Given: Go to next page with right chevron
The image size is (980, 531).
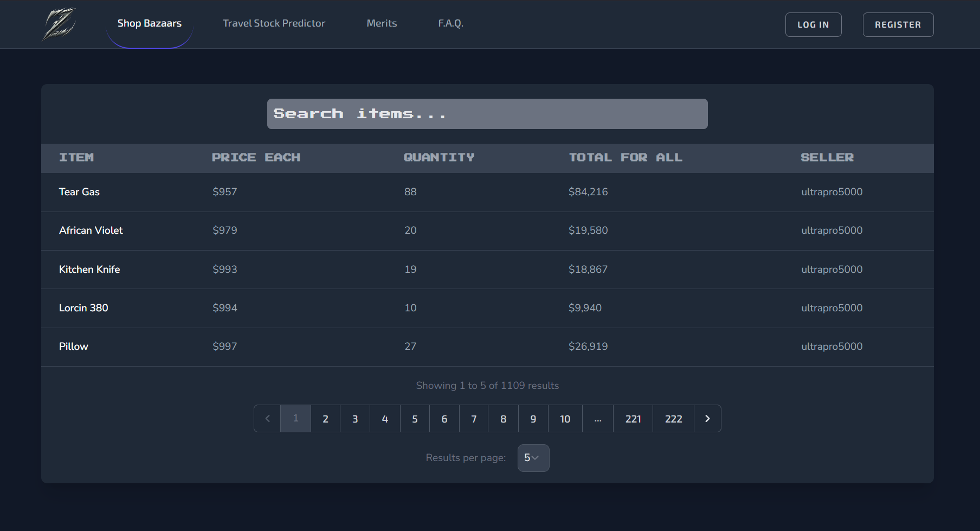Looking at the screenshot, I should (x=707, y=419).
